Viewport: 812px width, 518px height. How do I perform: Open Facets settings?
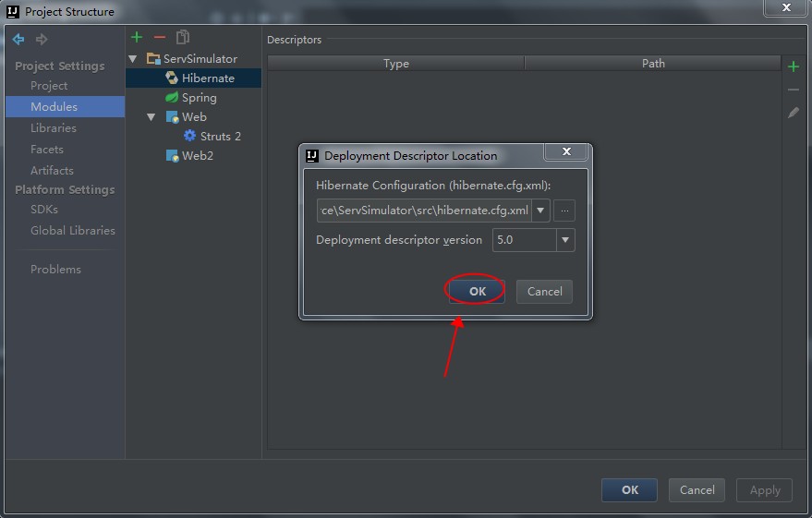pyautogui.click(x=46, y=149)
